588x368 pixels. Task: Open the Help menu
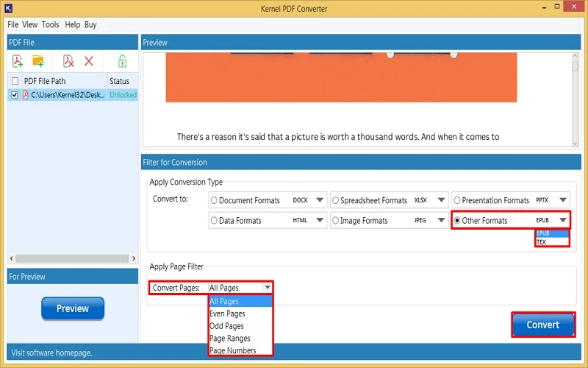pos(72,25)
